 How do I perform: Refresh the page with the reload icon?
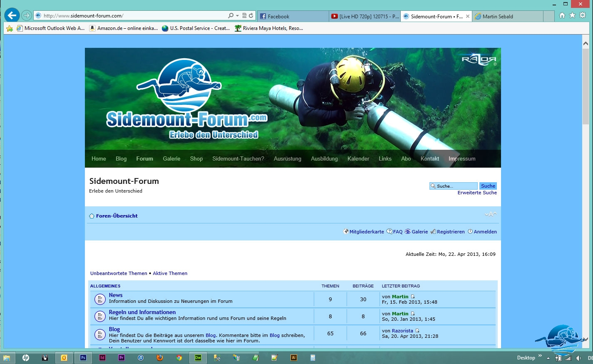(251, 16)
